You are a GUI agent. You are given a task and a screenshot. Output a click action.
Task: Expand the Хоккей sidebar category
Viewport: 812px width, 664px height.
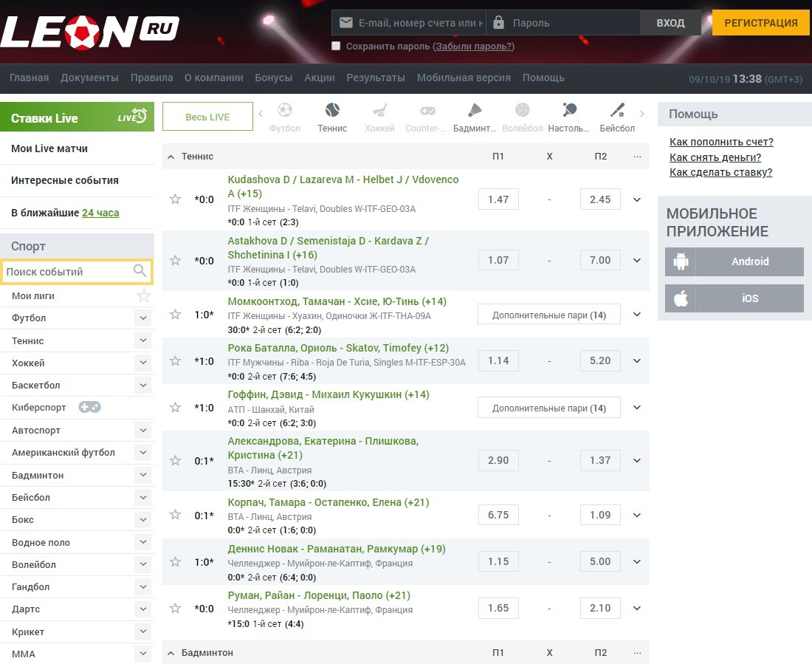pyautogui.click(x=143, y=363)
